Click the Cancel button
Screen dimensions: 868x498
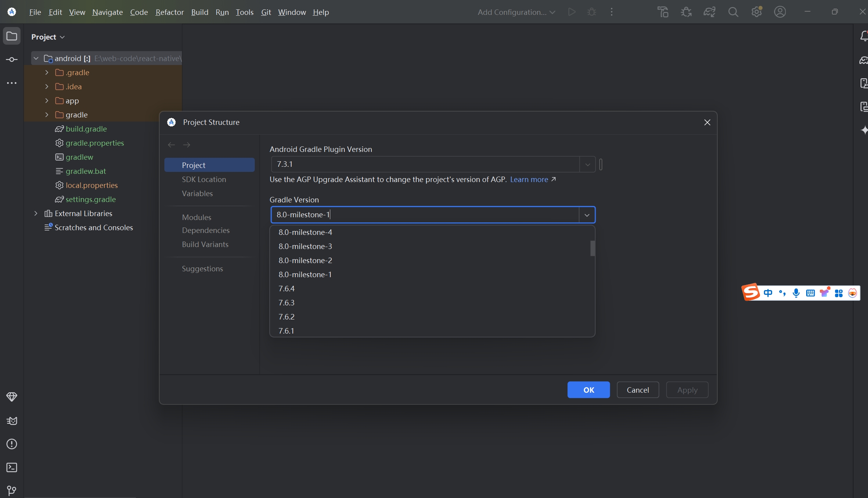tap(638, 390)
